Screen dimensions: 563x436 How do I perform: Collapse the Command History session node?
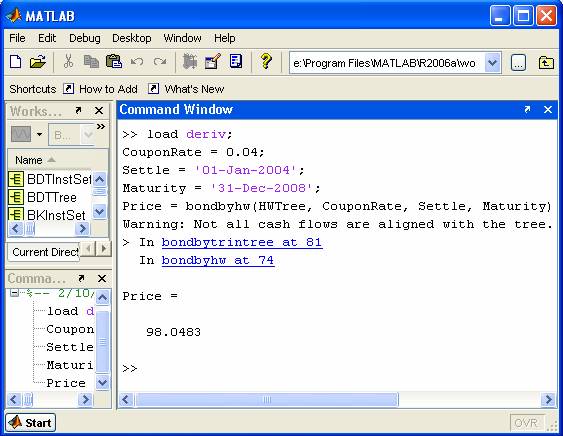click(14, 293)
